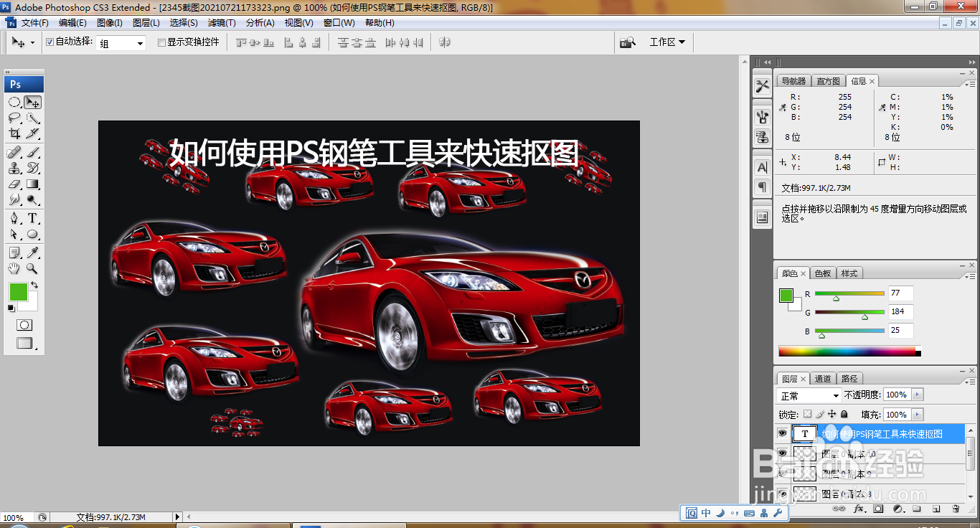980x528 pixels.
Task: Open the tool preset picker arrow
Action: click(32, 43)
